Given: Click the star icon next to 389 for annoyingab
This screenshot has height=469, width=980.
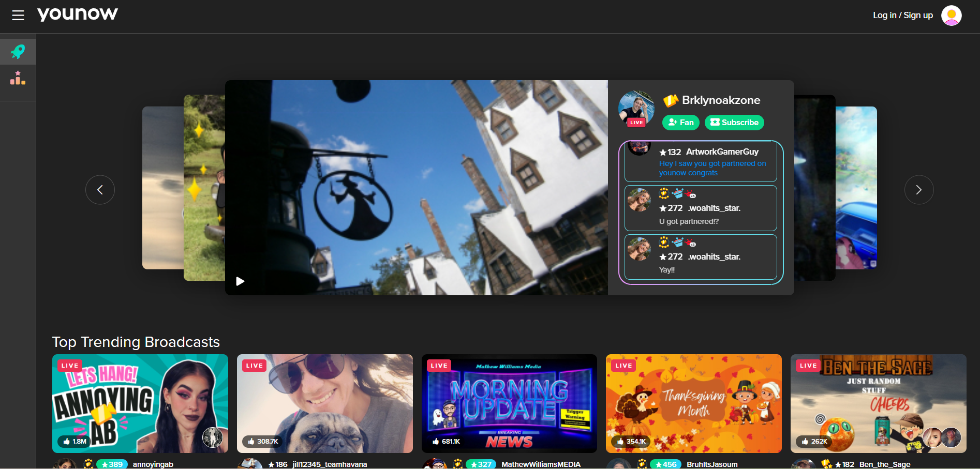Looking at the screenshot, I should (x=105, y=464).
